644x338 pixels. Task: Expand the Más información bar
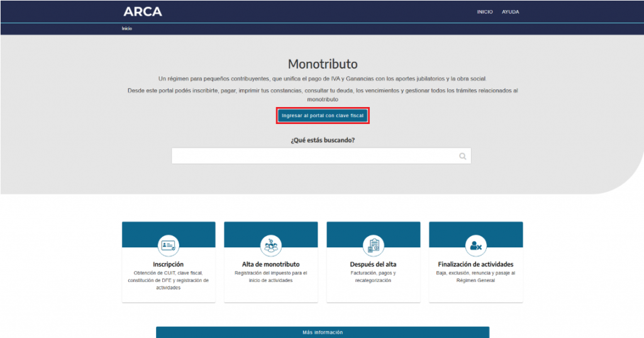pyautogui.click(x=323, y=332)
